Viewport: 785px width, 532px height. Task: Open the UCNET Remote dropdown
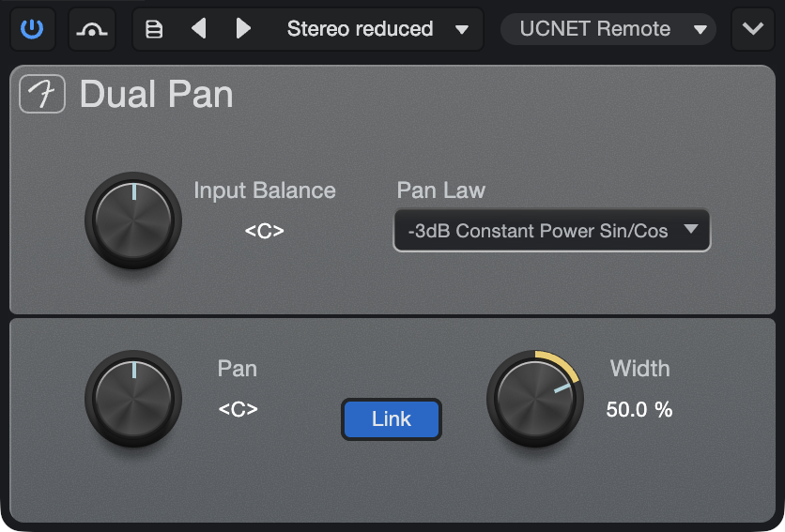tap(608, 29)
